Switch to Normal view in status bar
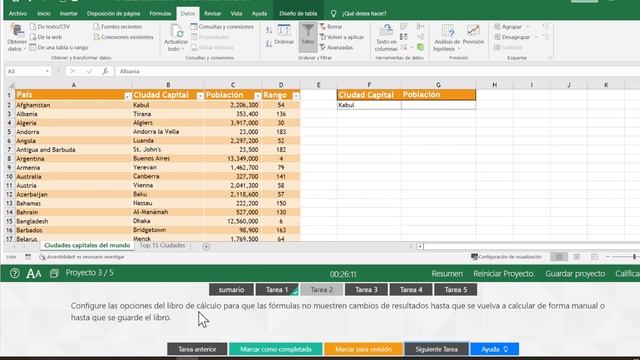The width and height of the screenshot is (640, 360). pos(559,257)
